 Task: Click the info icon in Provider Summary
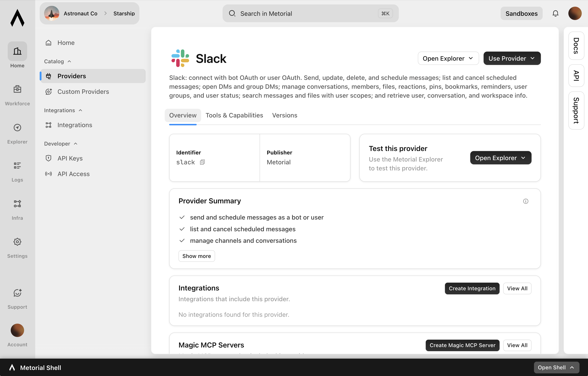click(x=525, y=201)
